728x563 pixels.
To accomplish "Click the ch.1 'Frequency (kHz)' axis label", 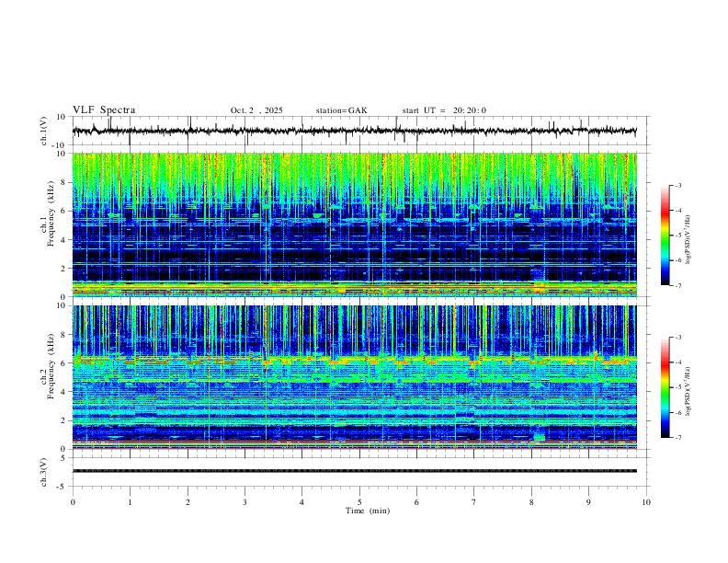I will click(x=51, y=213).
